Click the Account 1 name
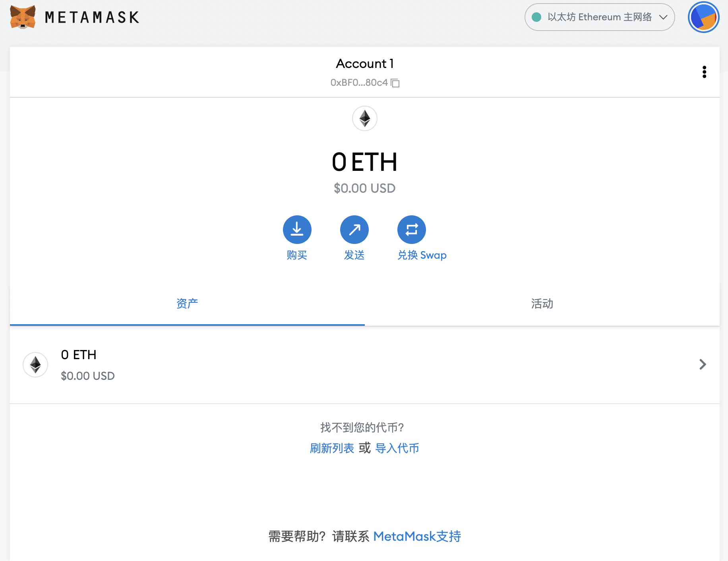This screenshot has width=728, height=561. (365, 64)
